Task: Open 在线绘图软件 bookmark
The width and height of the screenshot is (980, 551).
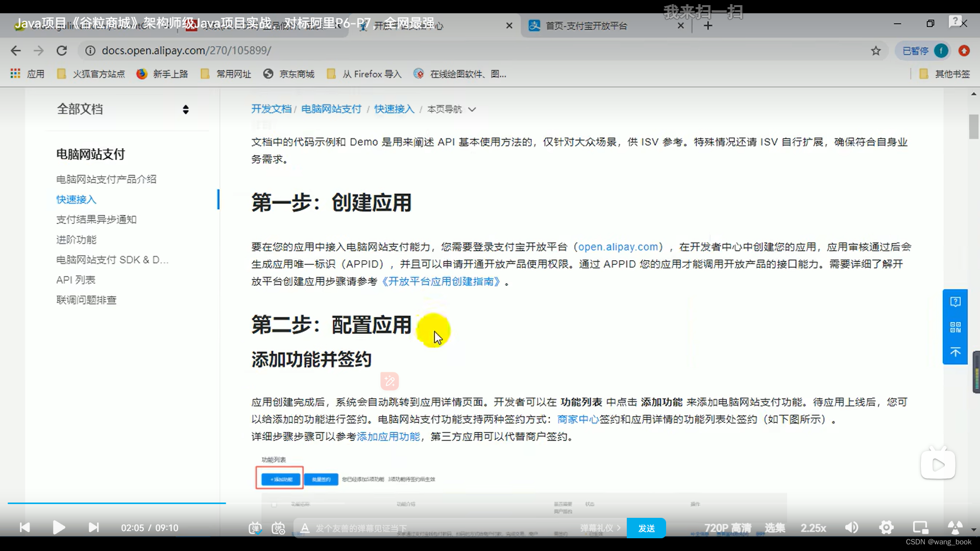Action: tap(460, 74)
